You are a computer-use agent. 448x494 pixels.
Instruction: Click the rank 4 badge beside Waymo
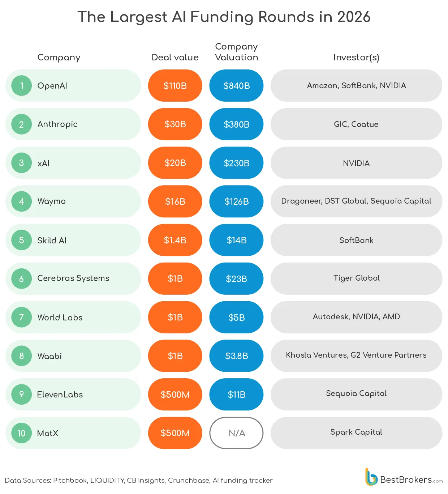[x=22, y=201]
